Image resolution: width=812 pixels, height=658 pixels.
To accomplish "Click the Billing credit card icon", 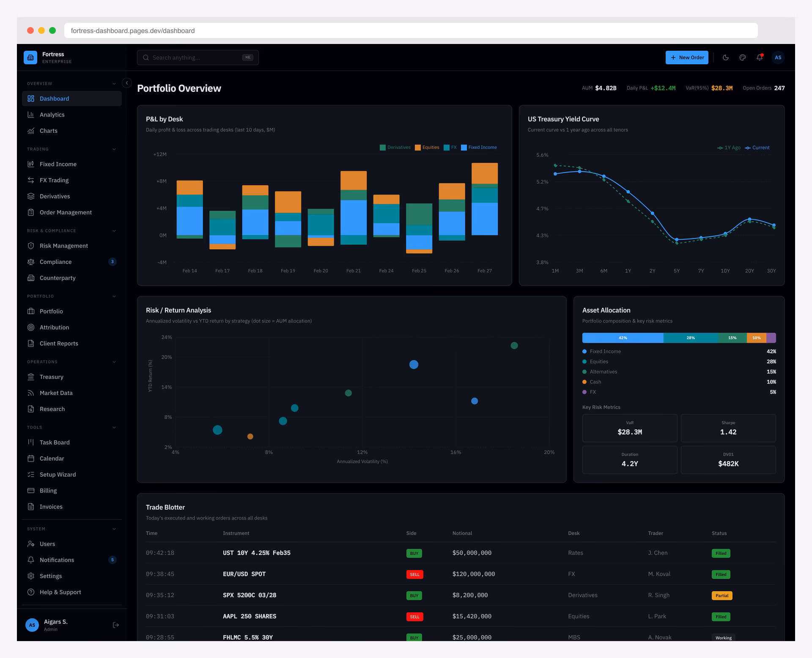I will coord(31,491).
